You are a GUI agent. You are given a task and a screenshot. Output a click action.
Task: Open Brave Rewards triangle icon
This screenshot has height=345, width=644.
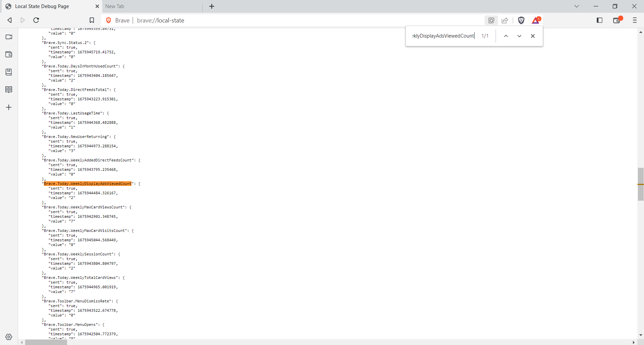[x=535, y=20]
